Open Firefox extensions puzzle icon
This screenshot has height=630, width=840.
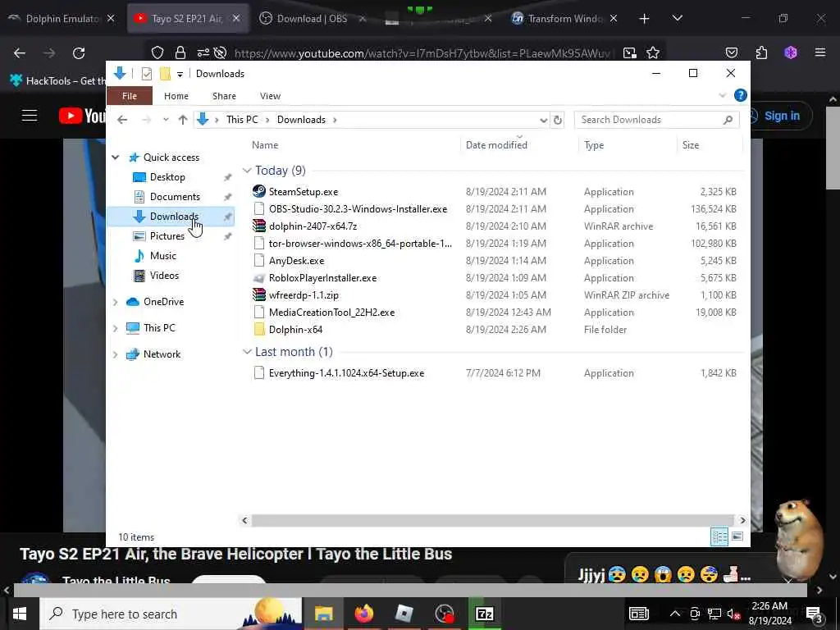pyautogui.click(x=761, y=52)
